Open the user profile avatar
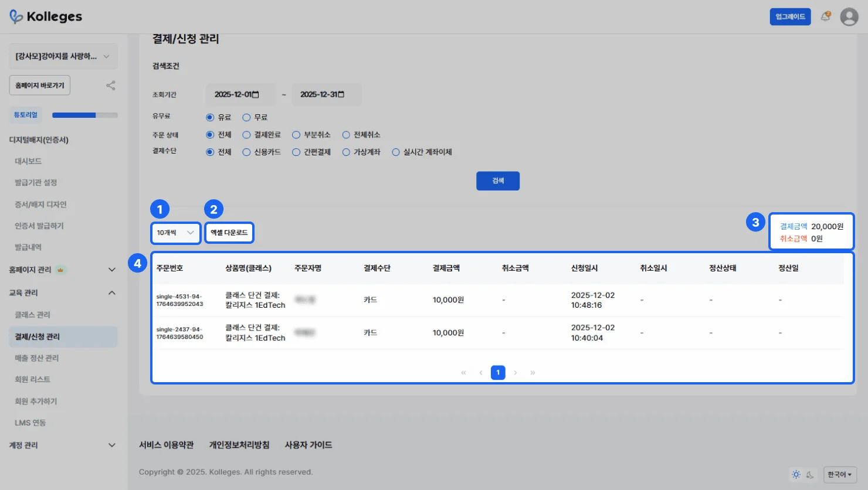868x490 pixels. 849,16
